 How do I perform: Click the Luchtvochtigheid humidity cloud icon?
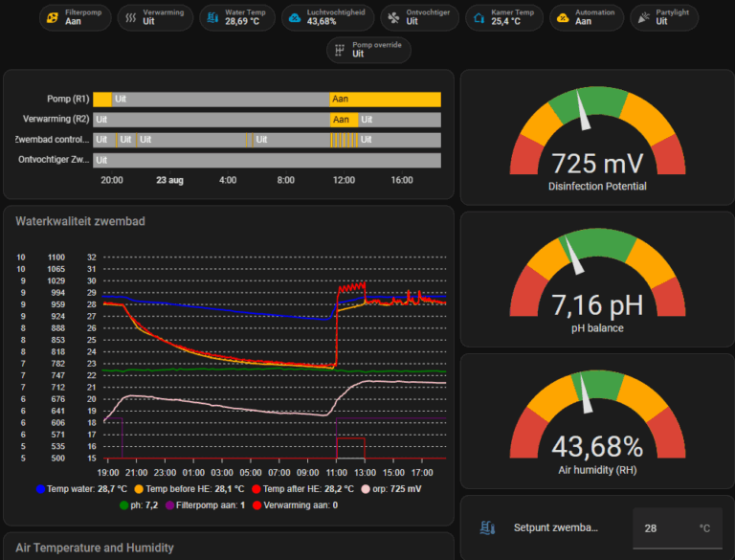(294, 17)
